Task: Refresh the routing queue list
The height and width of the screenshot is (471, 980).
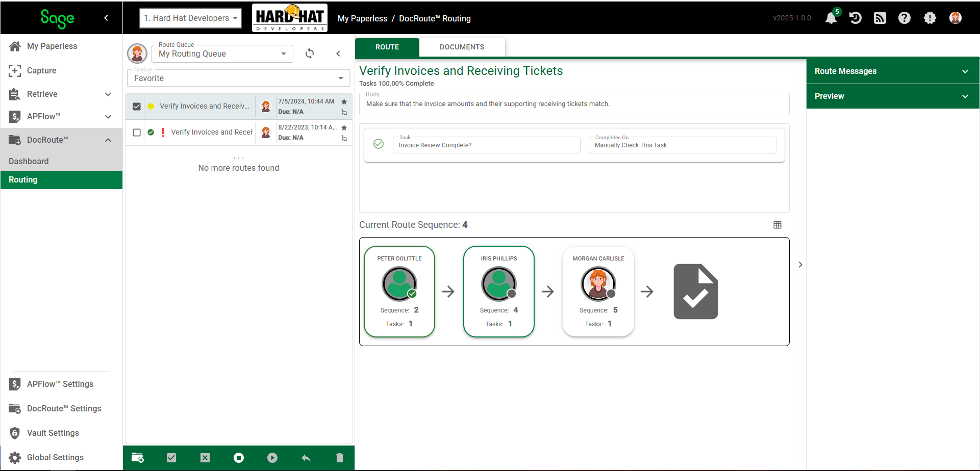Action: click(310, 54)
